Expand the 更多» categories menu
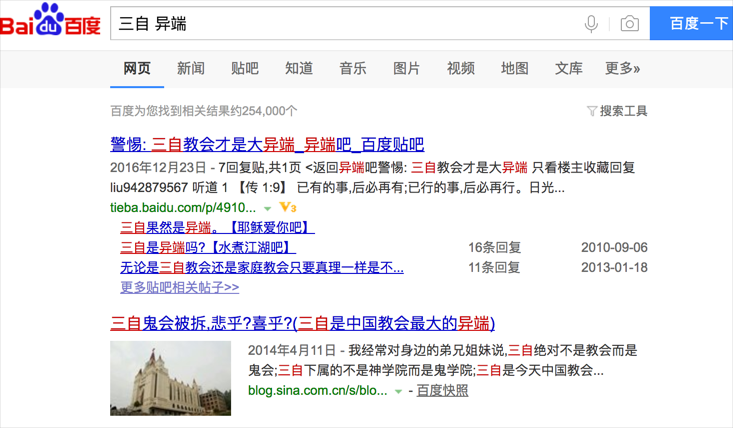The height and width of the screenshot is (428, 733). click(622, 68)
